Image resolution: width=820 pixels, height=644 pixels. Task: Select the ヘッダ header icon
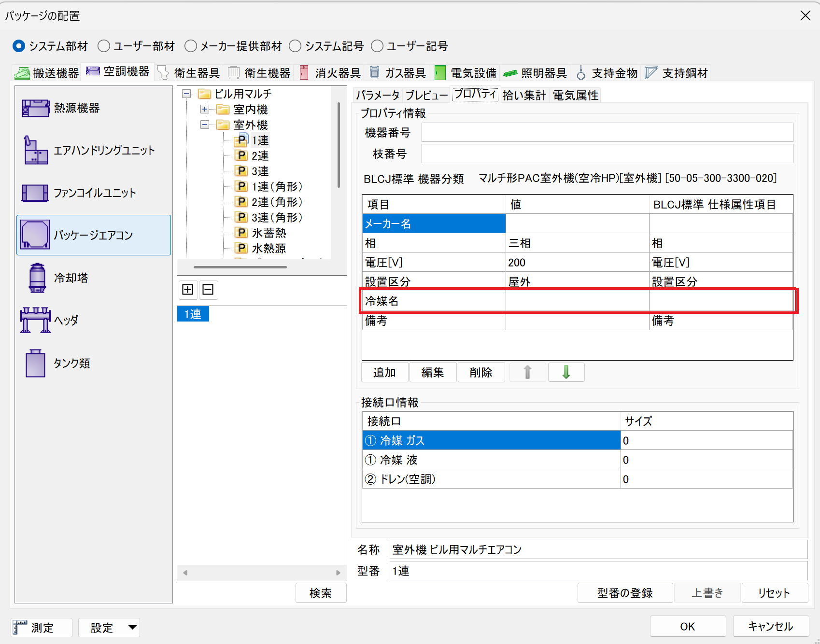[35, 320]
